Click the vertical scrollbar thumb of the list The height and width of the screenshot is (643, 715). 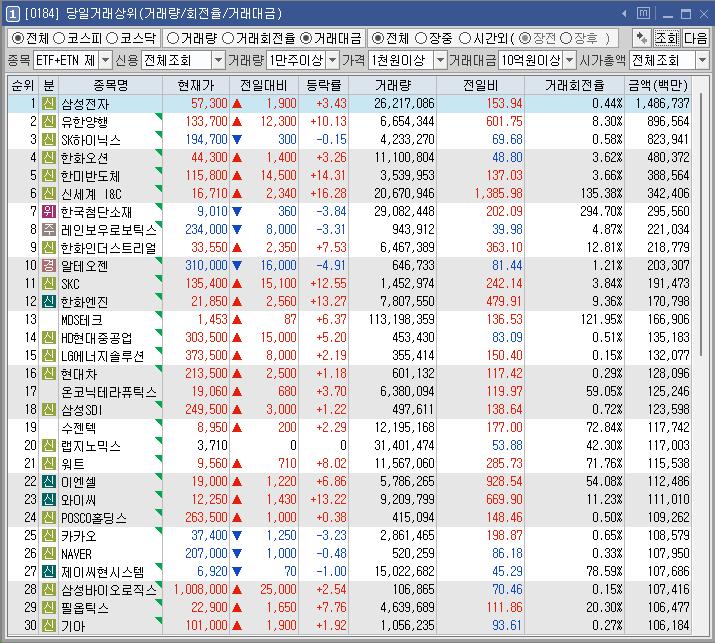(x=701, y=223)
